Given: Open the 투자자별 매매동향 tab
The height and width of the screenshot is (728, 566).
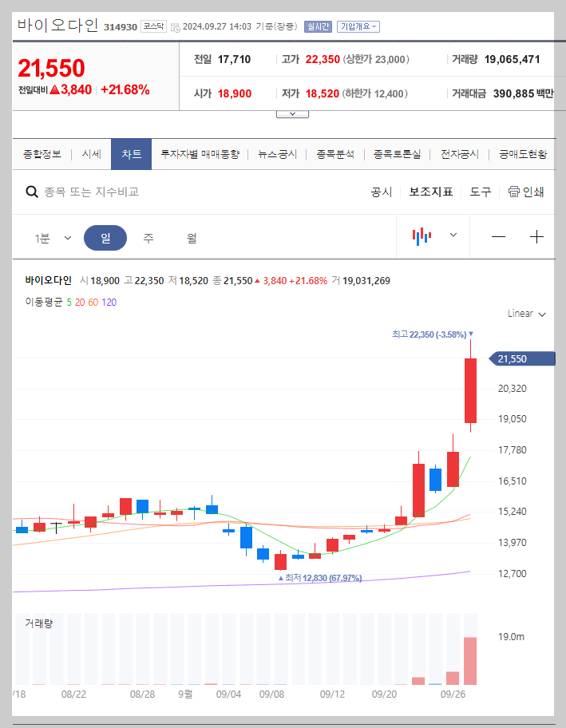Looking at the screenshot, I should (203, 153).
